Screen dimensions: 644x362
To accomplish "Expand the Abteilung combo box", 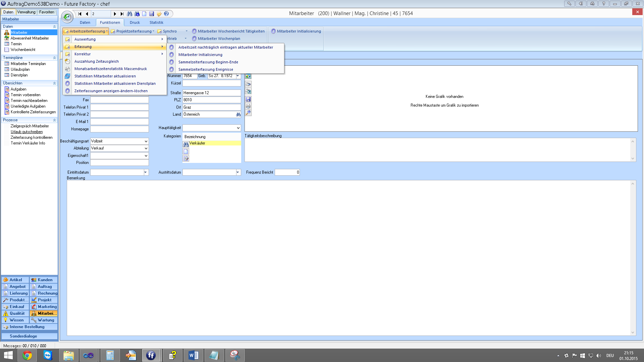I will [146, 148].
